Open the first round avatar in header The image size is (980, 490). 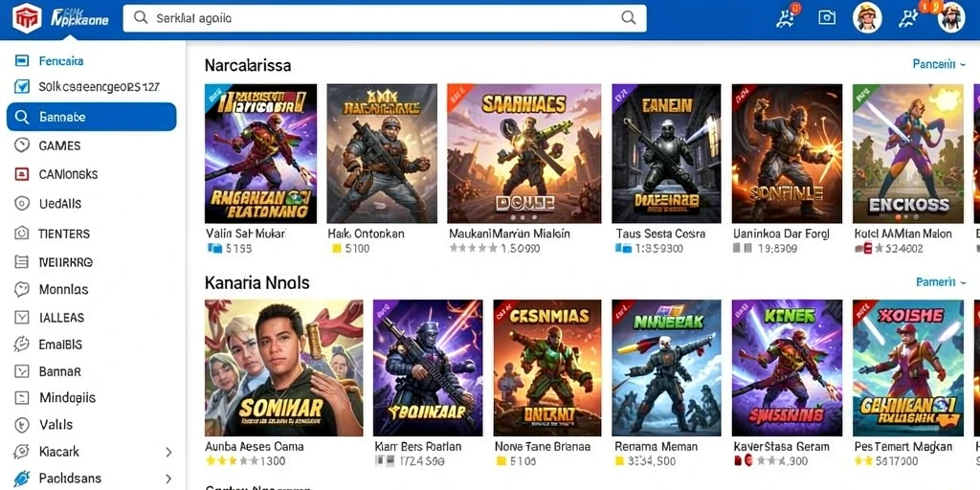click(x=867, y=17)
